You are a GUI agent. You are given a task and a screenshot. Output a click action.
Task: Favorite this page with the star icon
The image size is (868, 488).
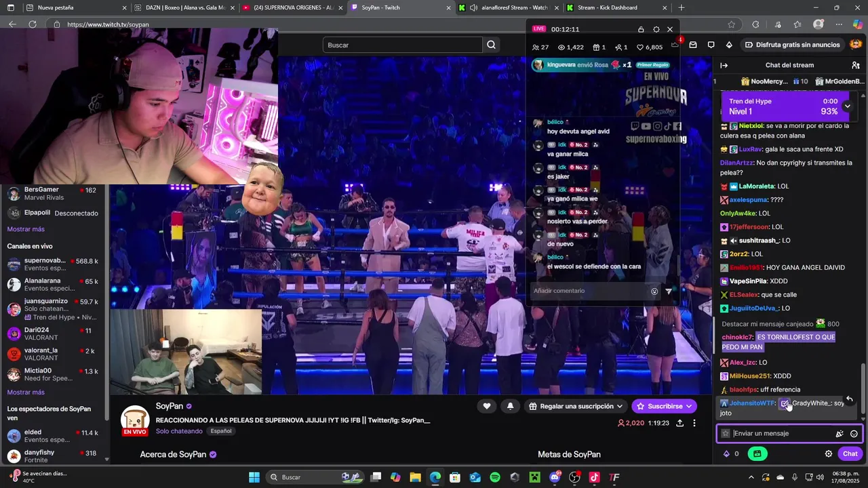click(x=731, y=24)
